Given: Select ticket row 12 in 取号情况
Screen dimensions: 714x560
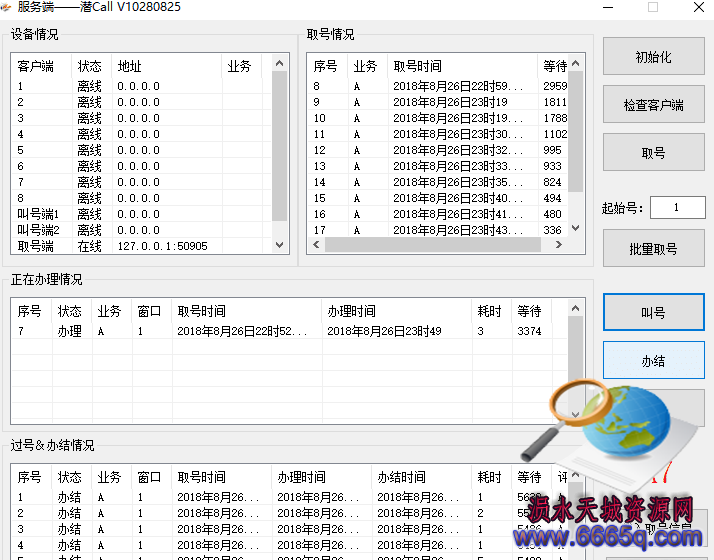Looking at the screenshot, I should tap(438, 150).
